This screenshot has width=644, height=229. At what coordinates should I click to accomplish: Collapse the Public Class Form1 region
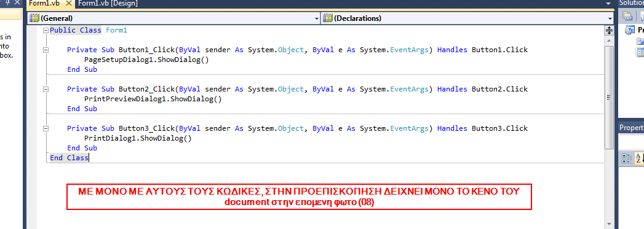(x=46, y=30)
